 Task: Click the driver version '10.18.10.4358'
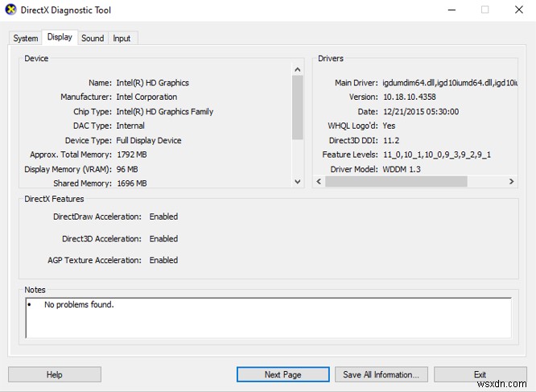(x=410, y=97)
